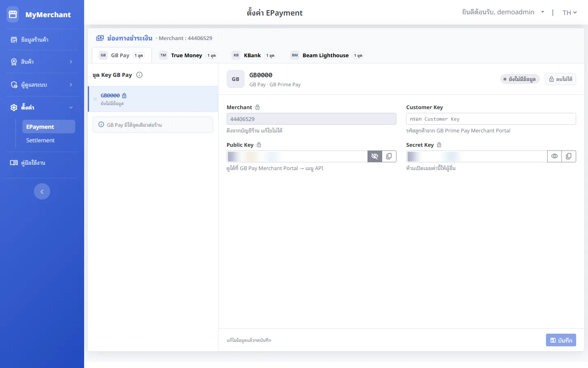Screen dimensions: 588x368
Task: Open the คู่มือใช้งาน manual book icon
Action: [14, 163]
